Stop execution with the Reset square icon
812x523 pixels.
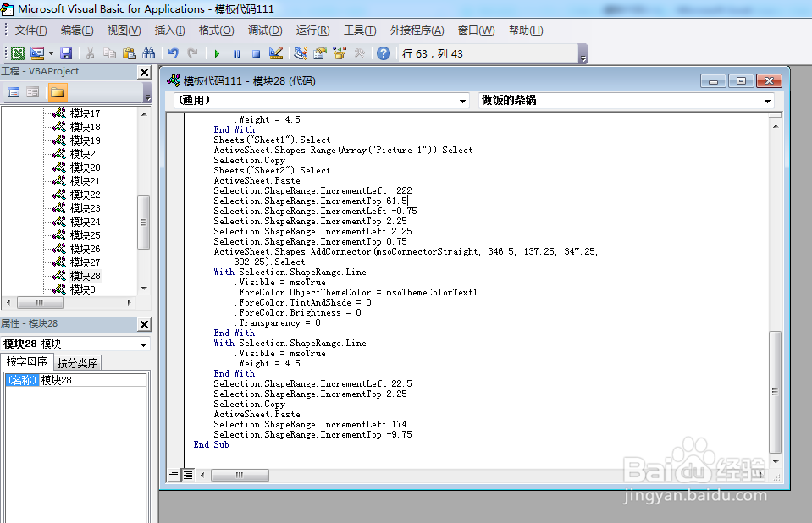[x=256, y=53]
